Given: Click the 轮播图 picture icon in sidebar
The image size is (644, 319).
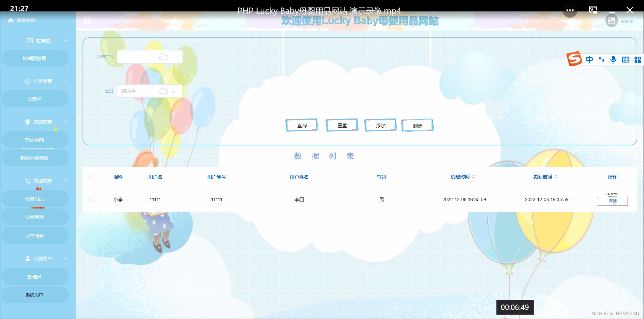Looking at the screenshot, I should [x=30, y=41].
